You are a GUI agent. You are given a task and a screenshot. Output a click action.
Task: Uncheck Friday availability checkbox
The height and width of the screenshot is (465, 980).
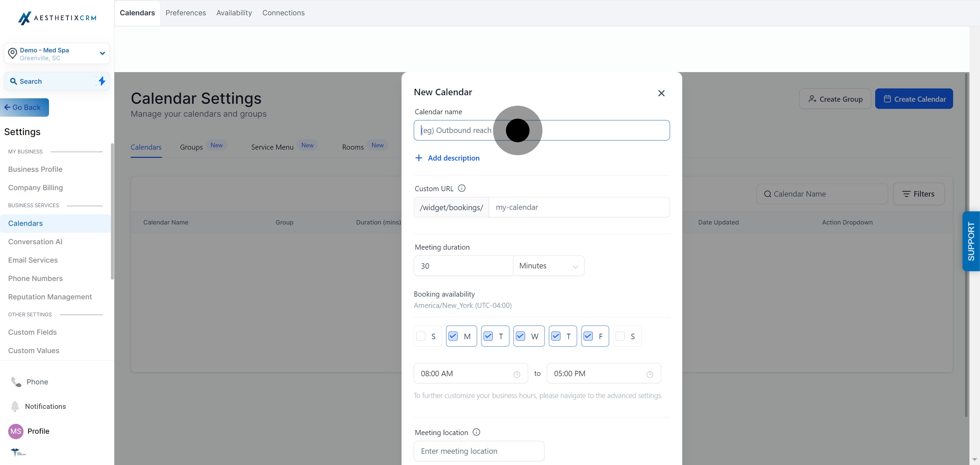point(588,336)
